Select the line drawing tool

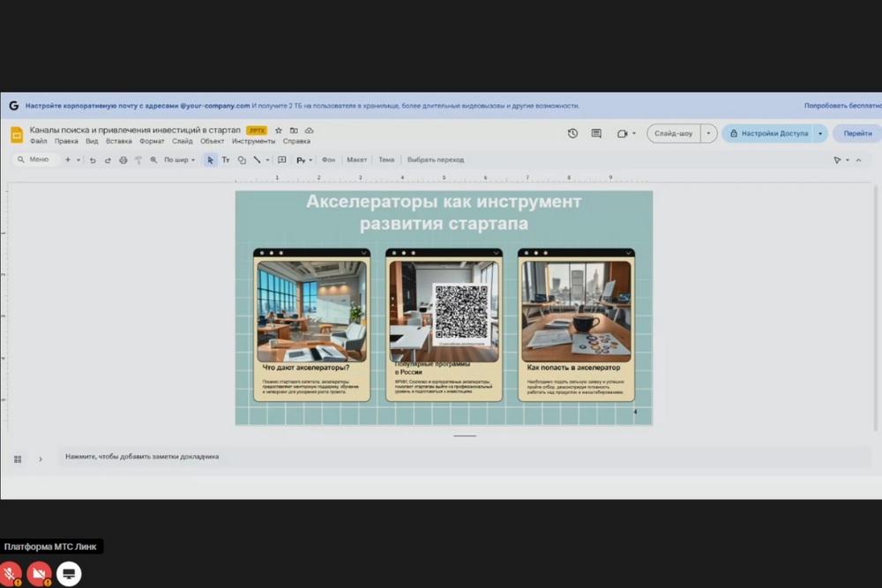click(257, 160)
